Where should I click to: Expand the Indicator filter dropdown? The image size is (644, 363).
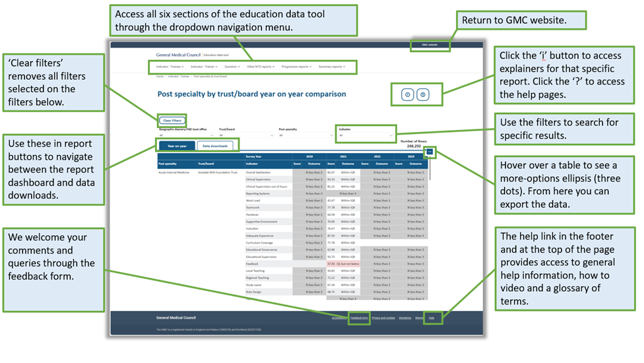(366, 135)
